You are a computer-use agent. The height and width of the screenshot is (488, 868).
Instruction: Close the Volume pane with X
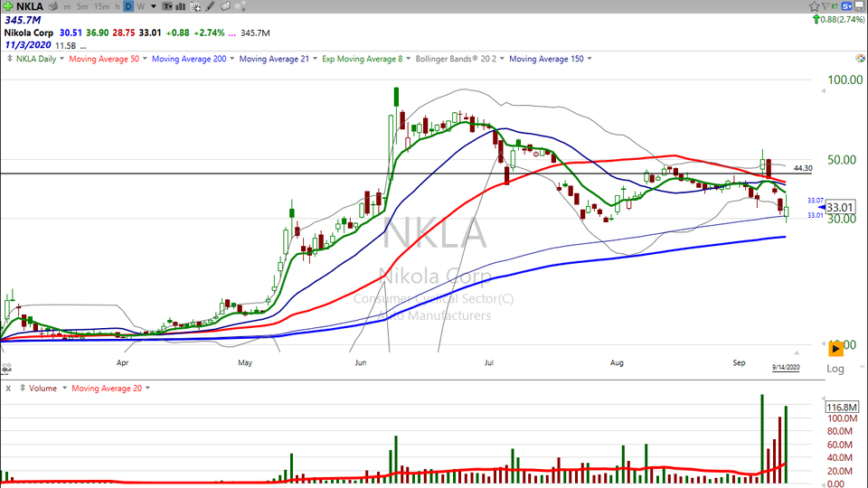(x=8, y=389)
